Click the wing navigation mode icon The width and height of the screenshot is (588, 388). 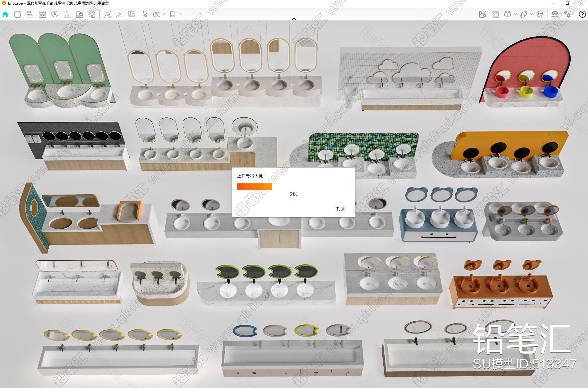[x=524, y=14]
